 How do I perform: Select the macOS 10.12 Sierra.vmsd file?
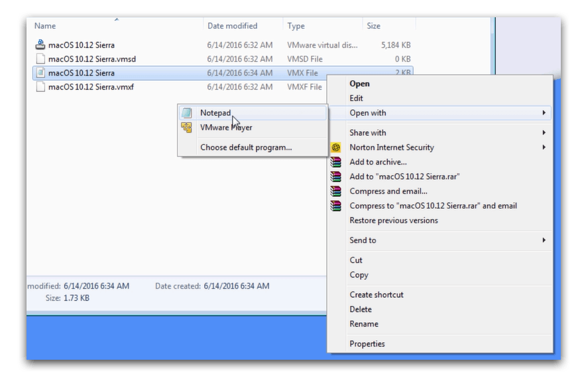92,59
